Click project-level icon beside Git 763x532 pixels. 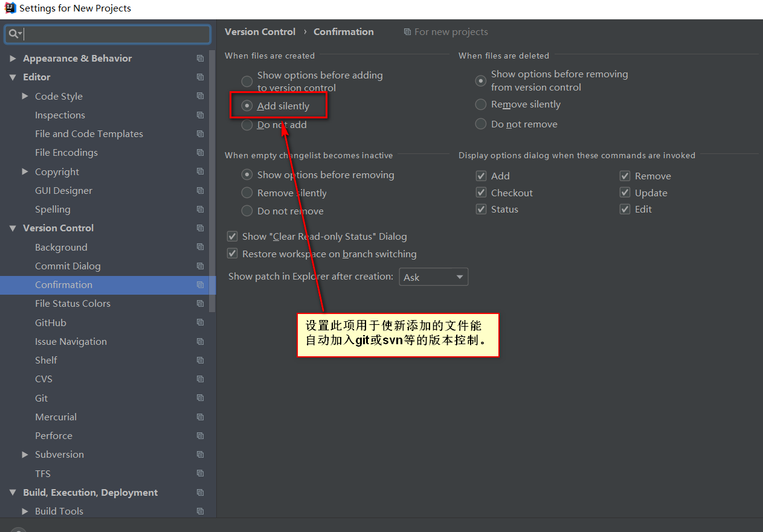(200, 398)
